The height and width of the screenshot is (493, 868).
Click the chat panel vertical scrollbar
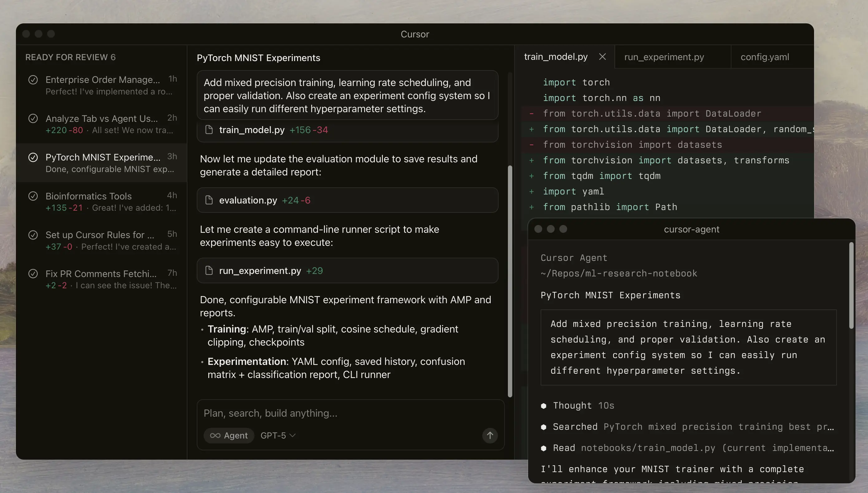click(510, 281)
